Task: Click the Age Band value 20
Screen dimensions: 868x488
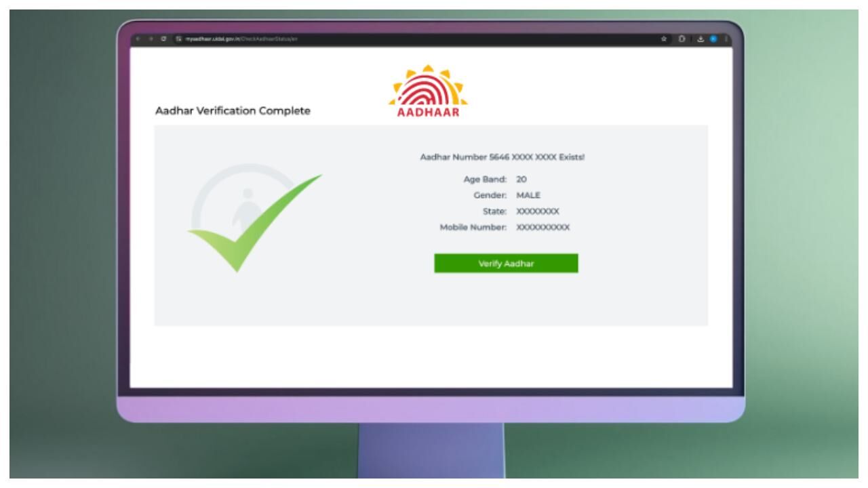Action: [x=521, y=179]
